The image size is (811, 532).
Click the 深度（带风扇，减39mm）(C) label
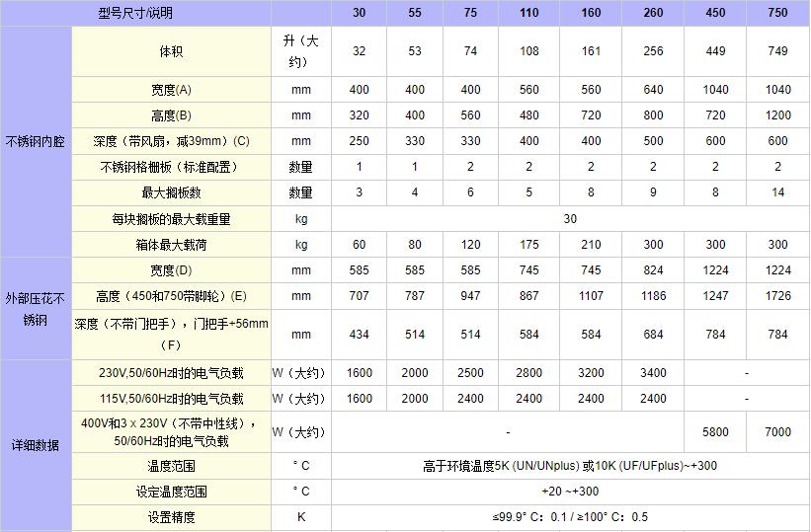tap(171, 141)
